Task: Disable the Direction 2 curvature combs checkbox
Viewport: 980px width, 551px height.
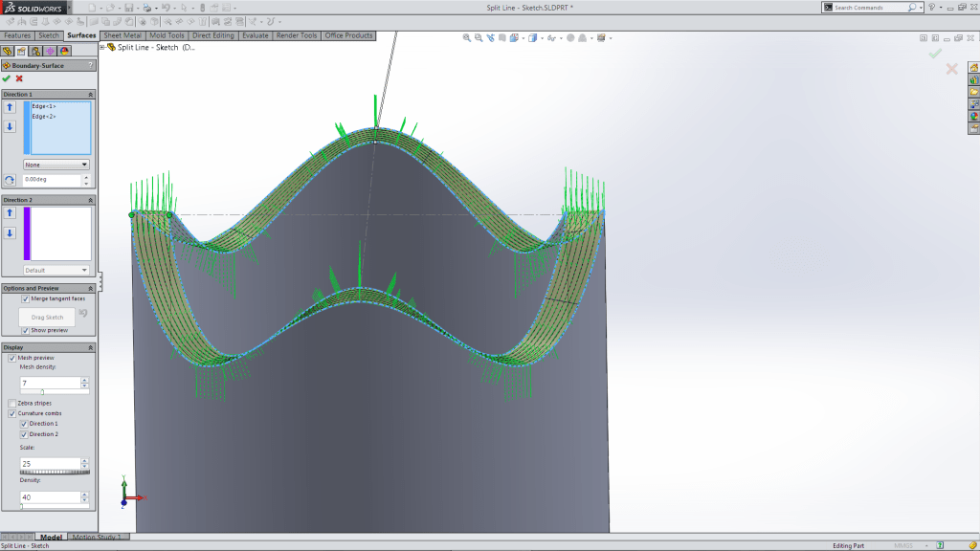Action: pyautogui.click(x=24, y=433)
